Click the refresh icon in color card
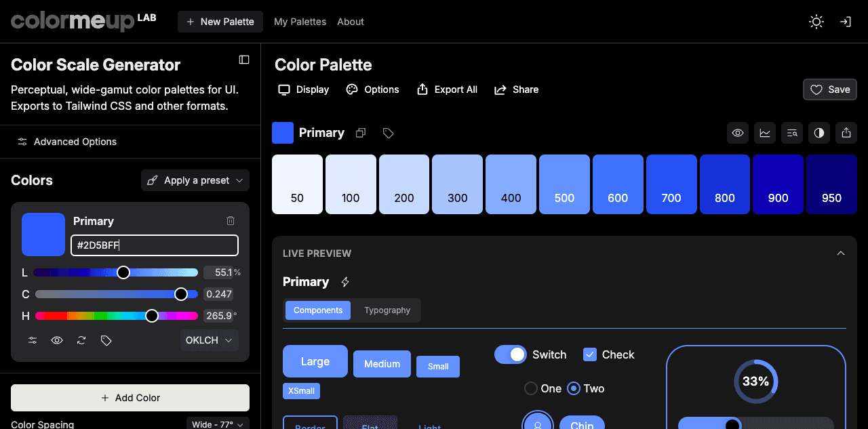Screen dimensions: 868x429 pos(81,340)
